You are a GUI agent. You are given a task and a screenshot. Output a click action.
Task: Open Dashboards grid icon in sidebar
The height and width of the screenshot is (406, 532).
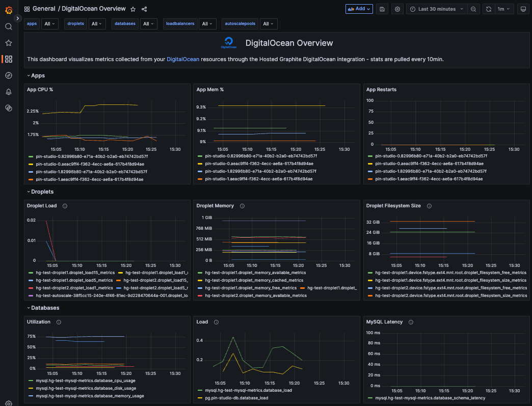(x=9, y=59)
